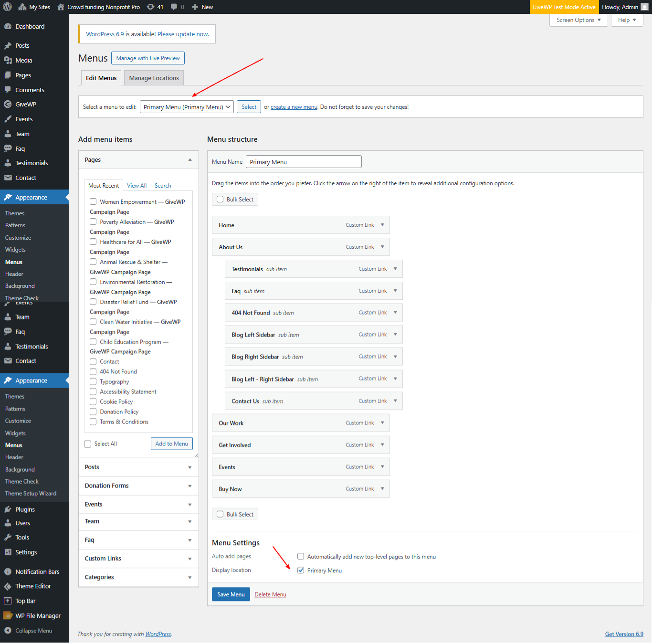This screenshot has height=644, width=652.
Task: Switch to the Manage Locations tab
Action: click(154, 78)
